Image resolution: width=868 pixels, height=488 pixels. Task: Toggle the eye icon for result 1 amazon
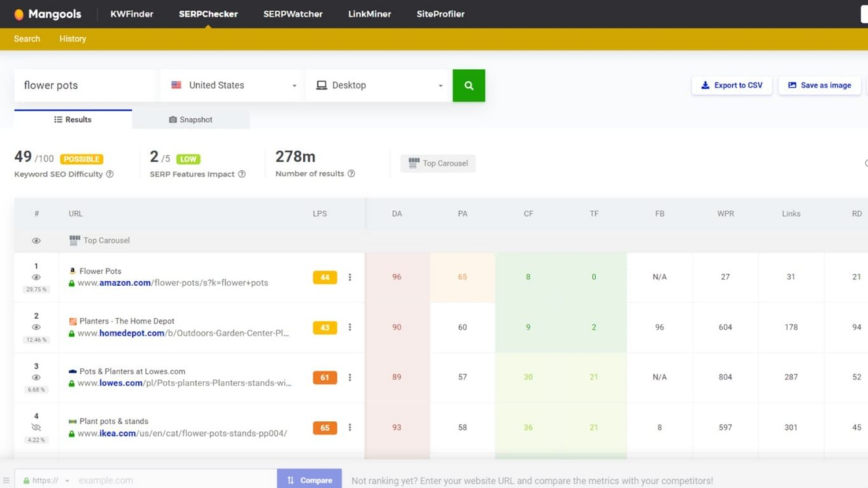[x=37, y=277]
